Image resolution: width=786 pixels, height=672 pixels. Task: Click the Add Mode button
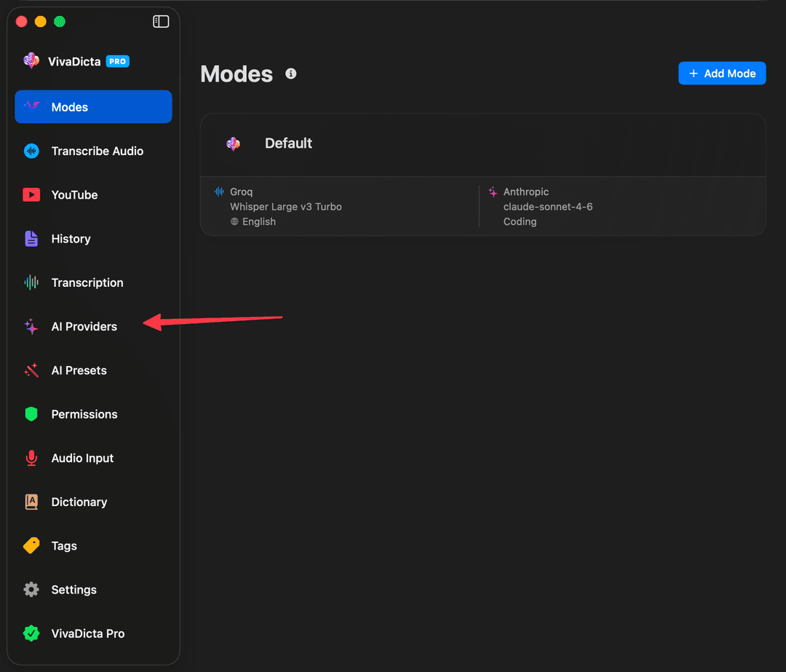722,73
